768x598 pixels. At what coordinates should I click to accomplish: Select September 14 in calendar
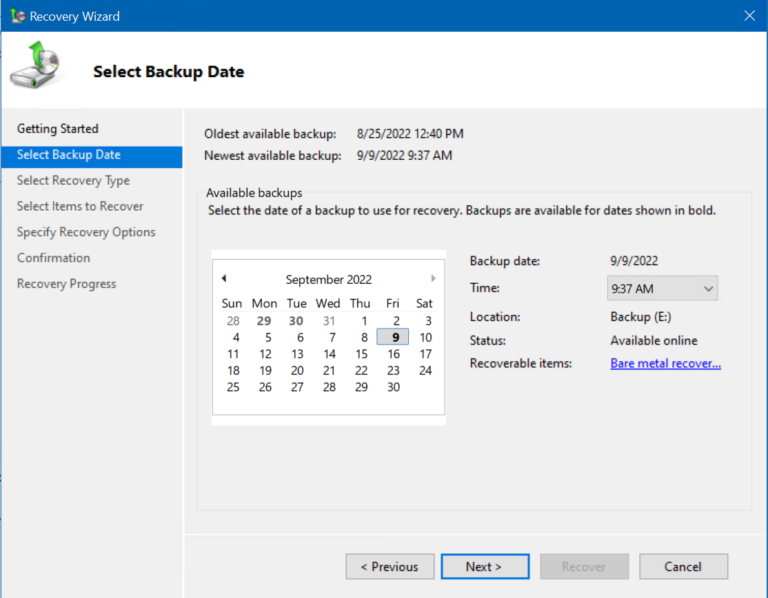330,354
